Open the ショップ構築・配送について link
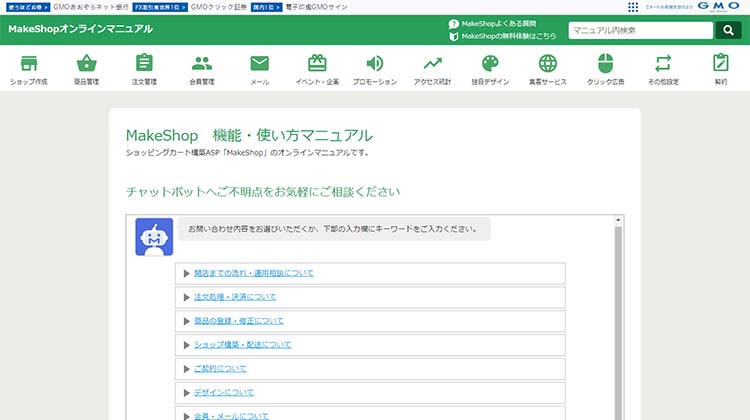Screen dimensions: 750x420 click(x=243, y=345)
